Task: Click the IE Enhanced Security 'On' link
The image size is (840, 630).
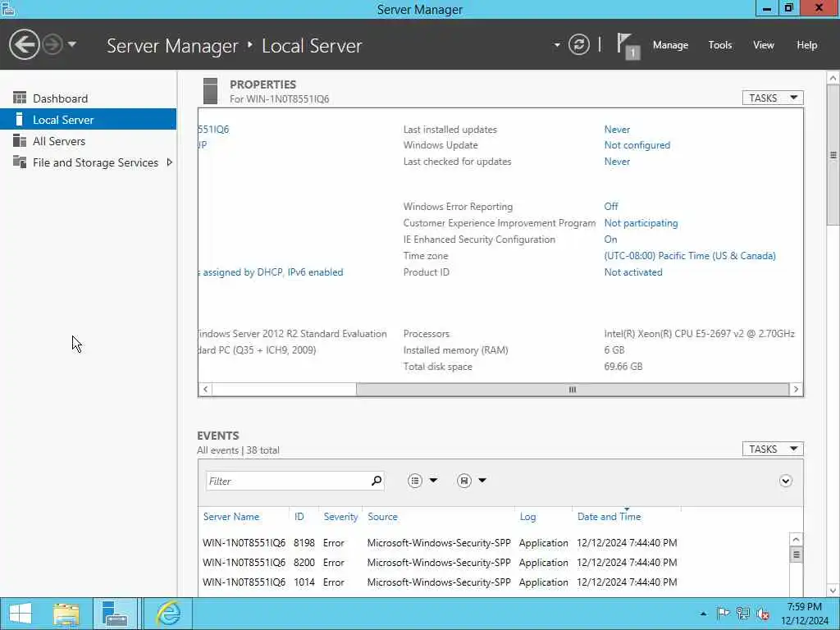Action: pos(610,240)
